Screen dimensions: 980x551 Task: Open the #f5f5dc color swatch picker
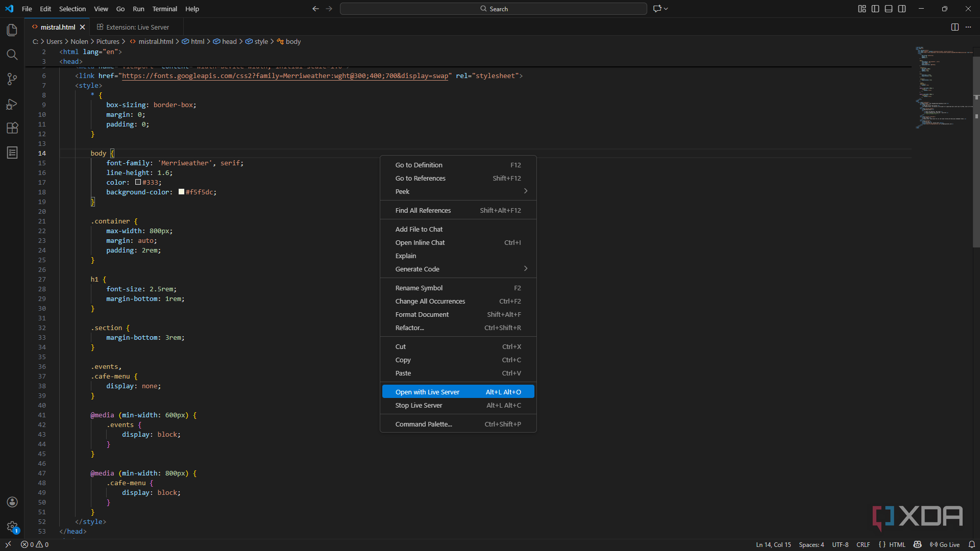[x=181, y=192]
